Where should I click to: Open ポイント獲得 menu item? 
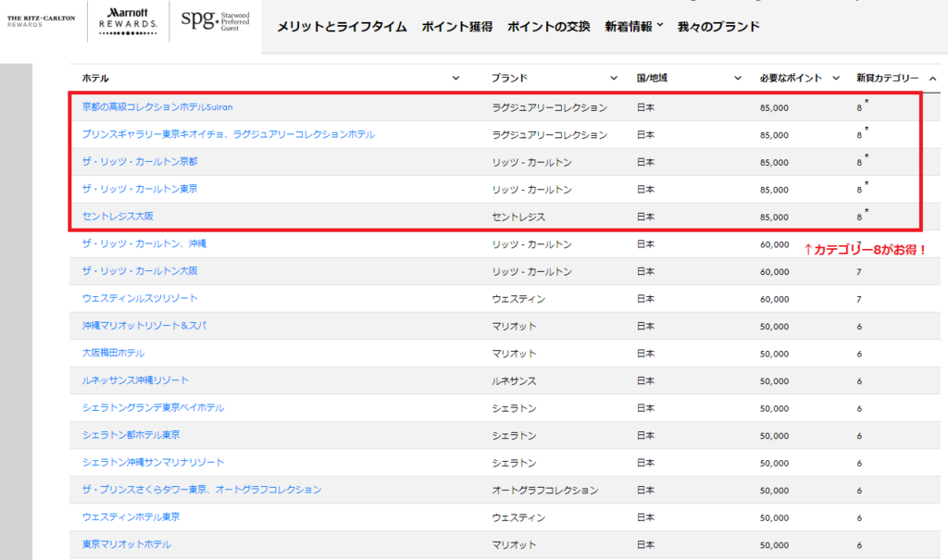[x=457, y=27]
